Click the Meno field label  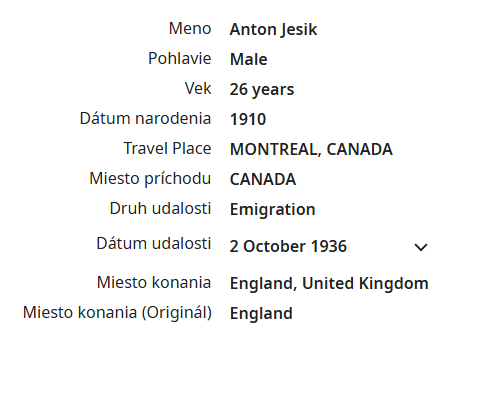coord(190,28)
